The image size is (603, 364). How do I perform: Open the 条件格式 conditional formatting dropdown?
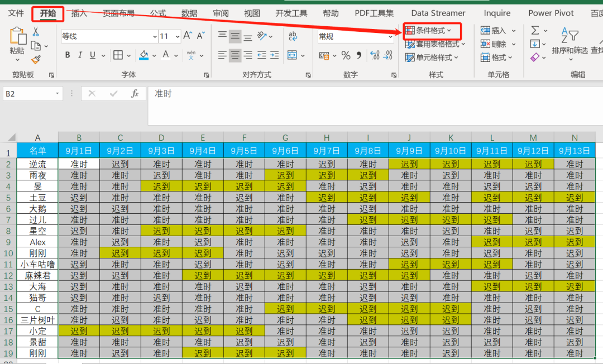(428, 30)
